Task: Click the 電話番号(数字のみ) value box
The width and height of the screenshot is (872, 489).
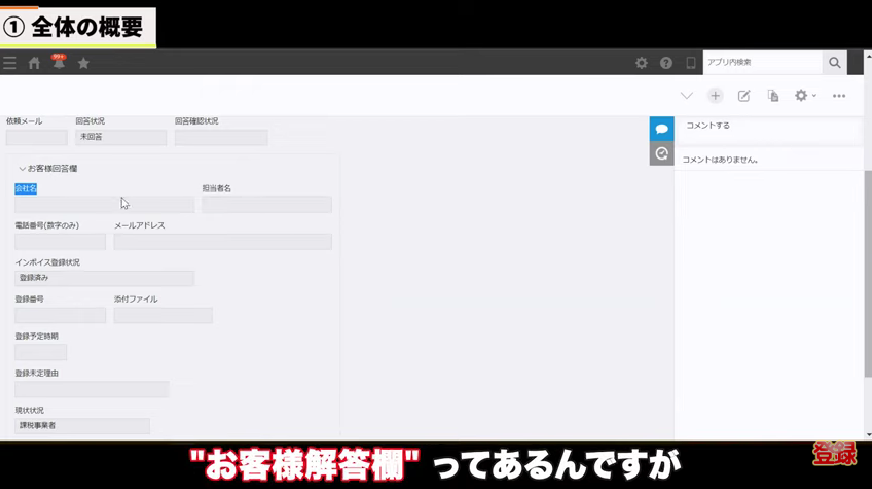Action: 60,241
